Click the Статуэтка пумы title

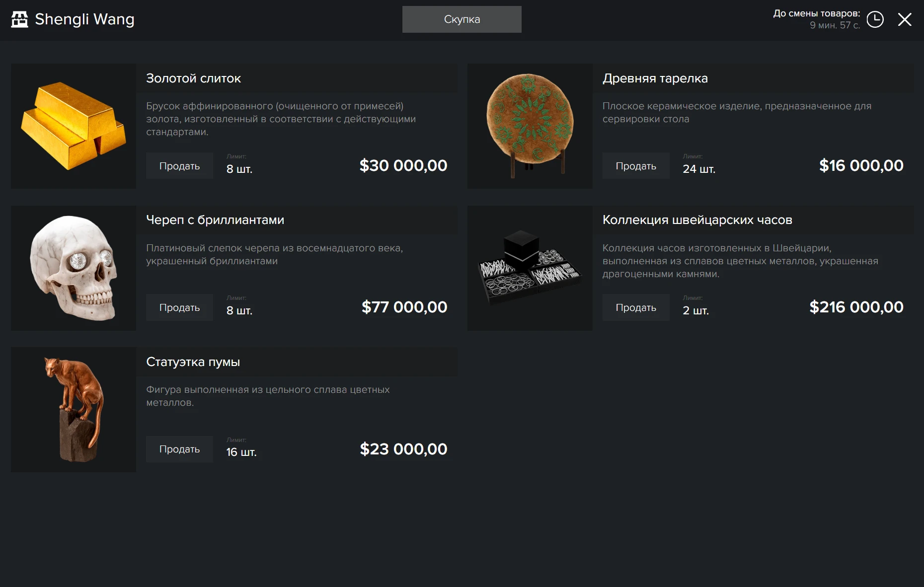[x=193, y=362]
